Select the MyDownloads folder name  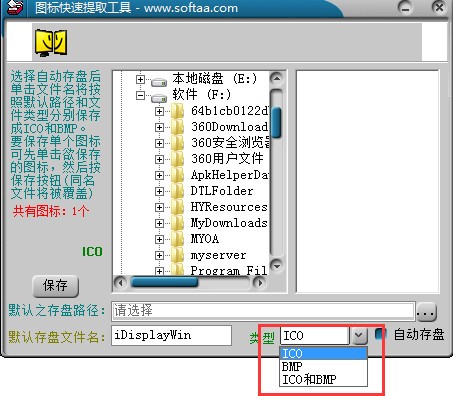click(x=229, y=223)
